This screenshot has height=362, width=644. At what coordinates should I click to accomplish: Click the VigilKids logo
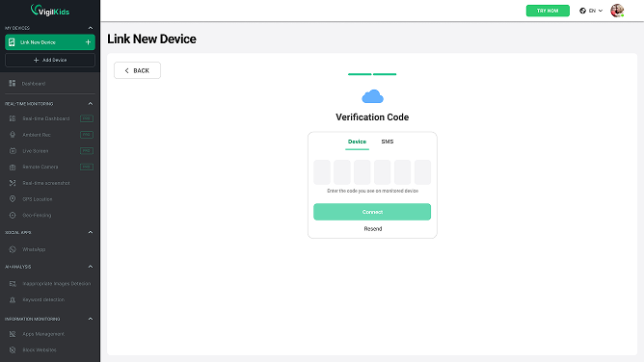pos(50,11)
